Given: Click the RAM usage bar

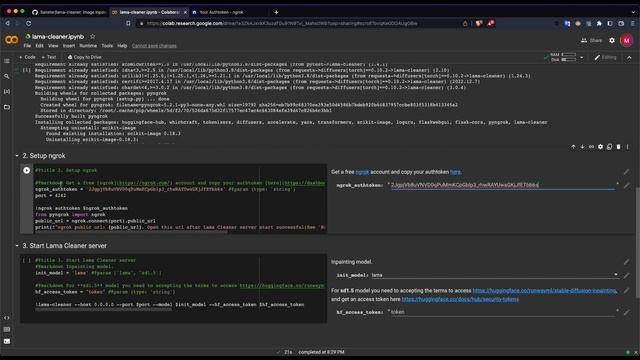Looking at the screenshot, I should tap(569, 54).
